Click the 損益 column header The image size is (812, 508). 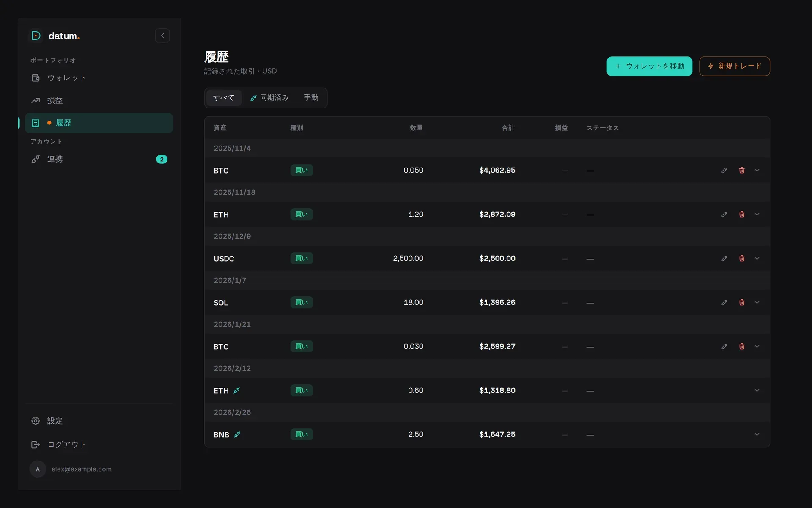(x=561, y=128)
